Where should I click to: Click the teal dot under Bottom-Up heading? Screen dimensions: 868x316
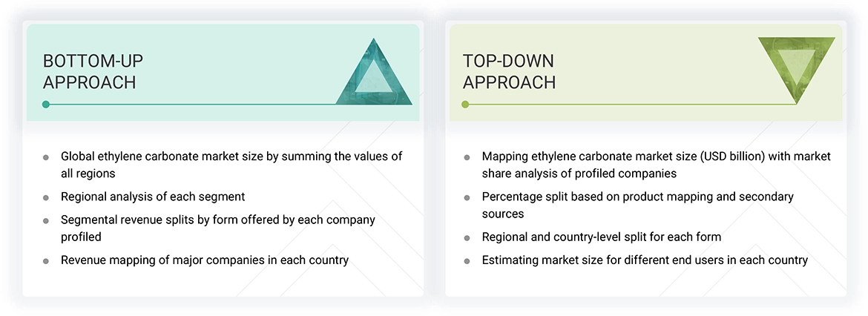coord(46,105)
